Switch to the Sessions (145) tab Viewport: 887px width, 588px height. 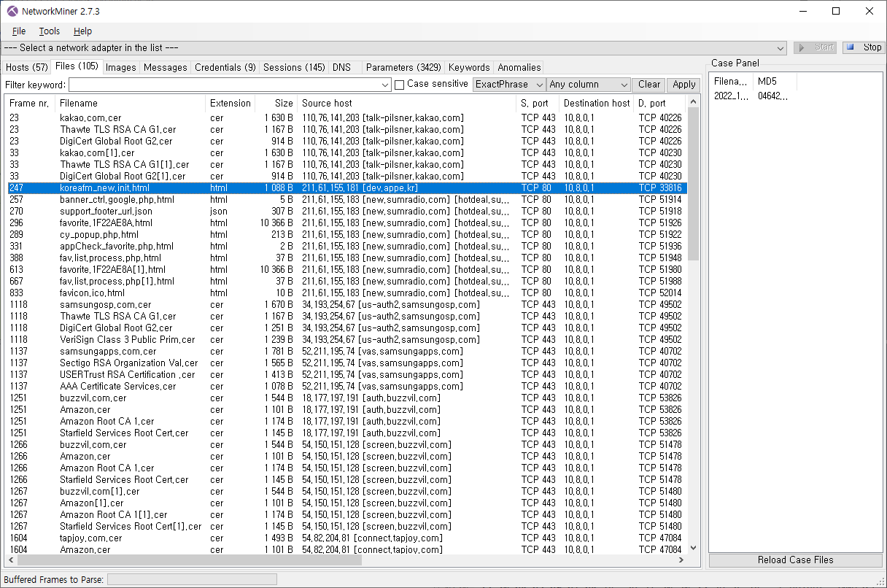coord(294,67)
